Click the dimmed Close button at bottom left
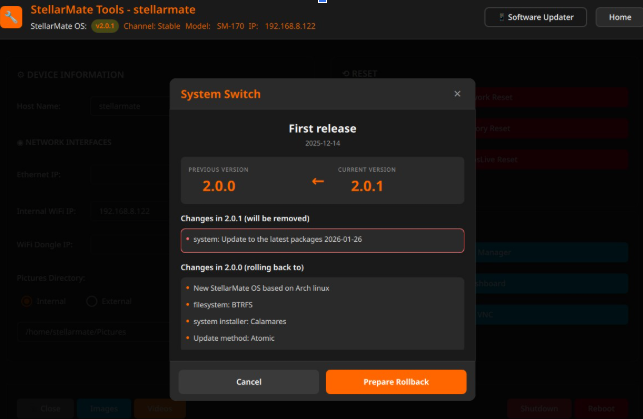Image resolution: width=643 pixels, height=419 pixels. pyautogui.click(x=45, y=408)
